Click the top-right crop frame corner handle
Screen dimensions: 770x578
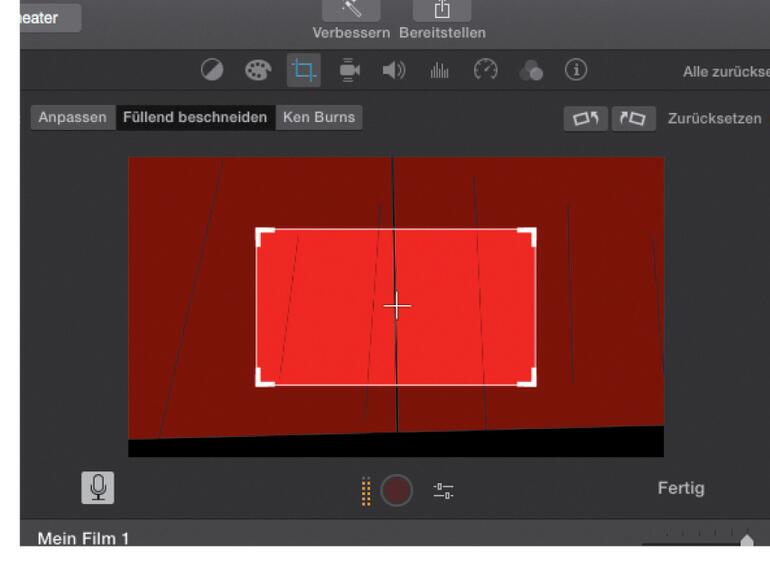coord(527,236)
